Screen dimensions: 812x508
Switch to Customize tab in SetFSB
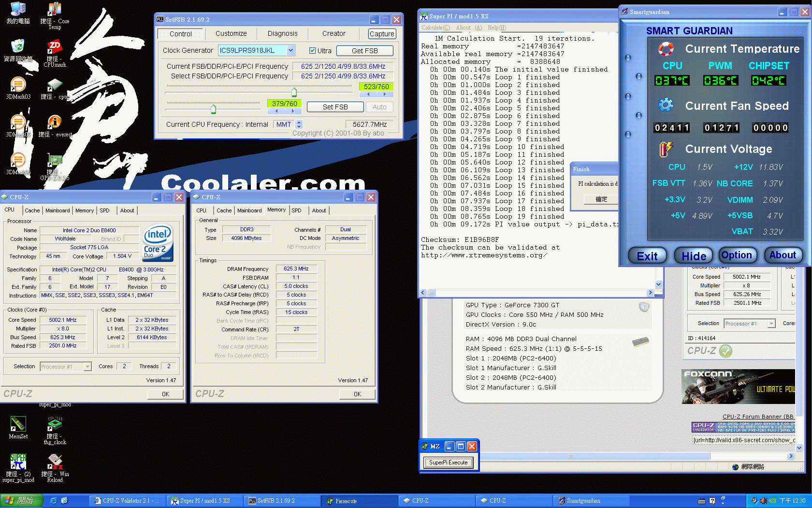coord(231,33)
